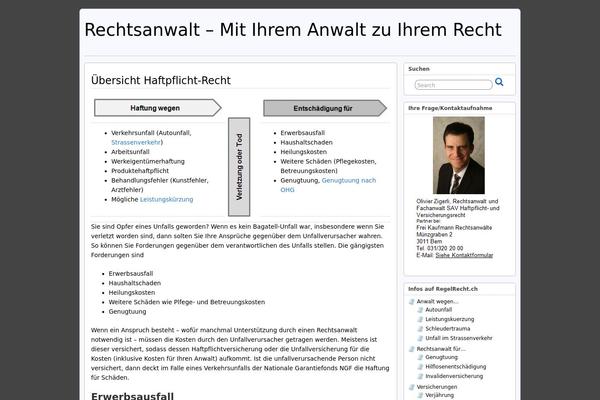Screen dimensions: 600x400
Task: Click Infos auf RegelRecht.ch widget title
Action: (x=443, y=289)
